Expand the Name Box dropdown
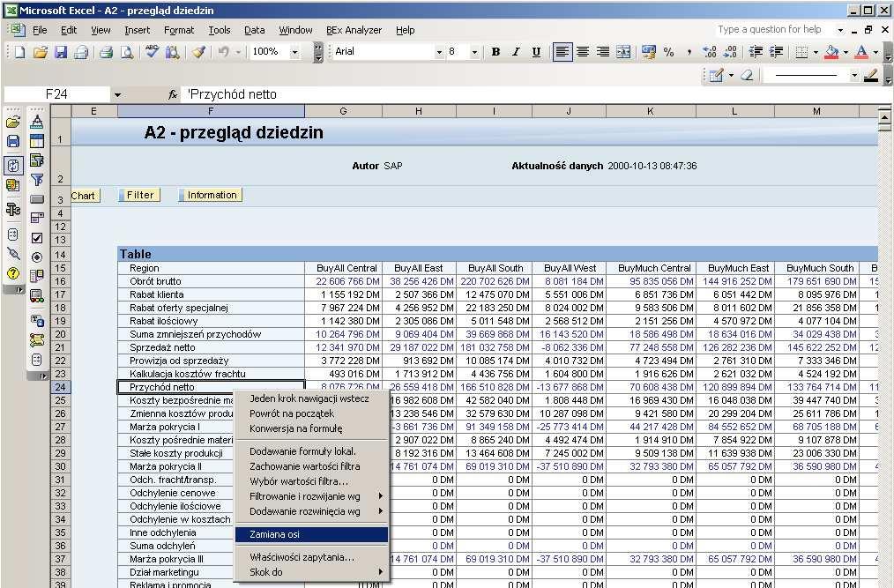894x588 pixels. 117,94
